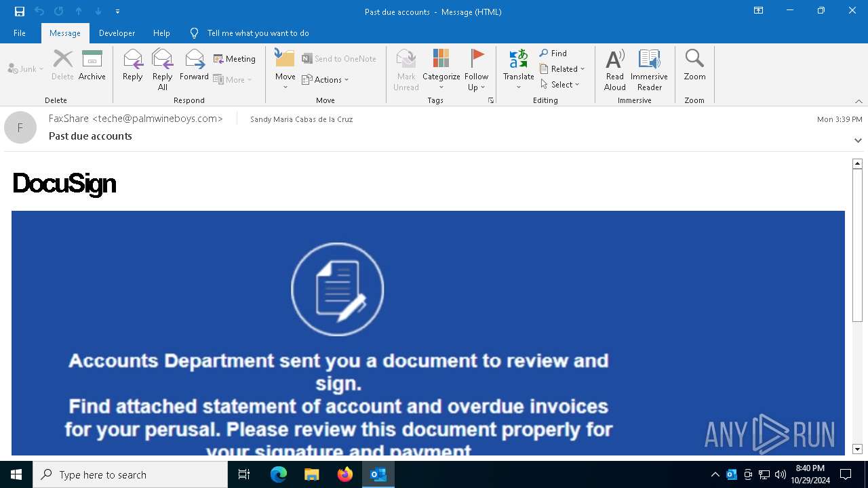Go to the next item with the down arrow
The image size is (868, 488).
(x=98, y=12)
